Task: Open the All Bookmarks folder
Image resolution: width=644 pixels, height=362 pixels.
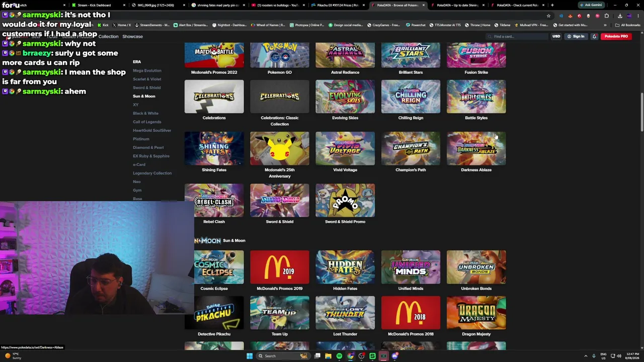Action: (x=628, y=25)
